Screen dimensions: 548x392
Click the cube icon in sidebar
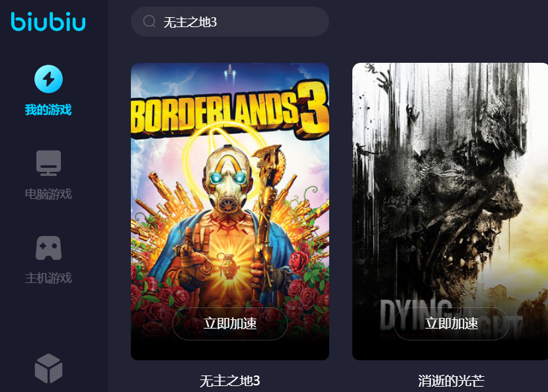(48, 368)
